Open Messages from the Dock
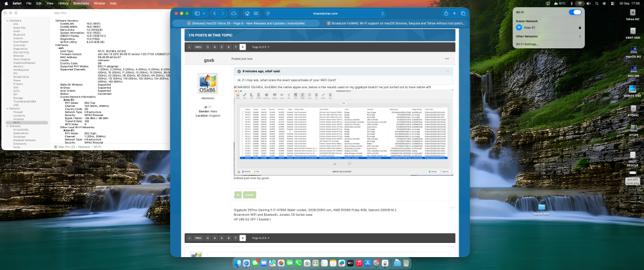Screen dimensions: 644x270 255,263
